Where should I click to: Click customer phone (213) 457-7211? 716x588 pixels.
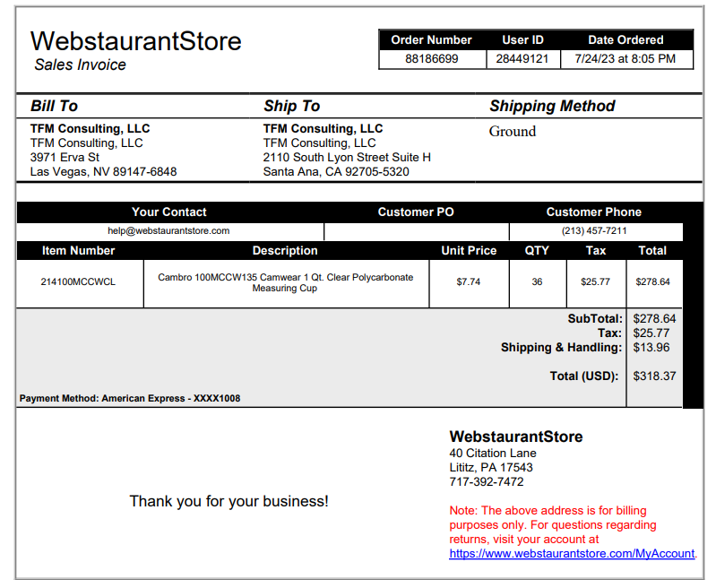click(594, 230)
